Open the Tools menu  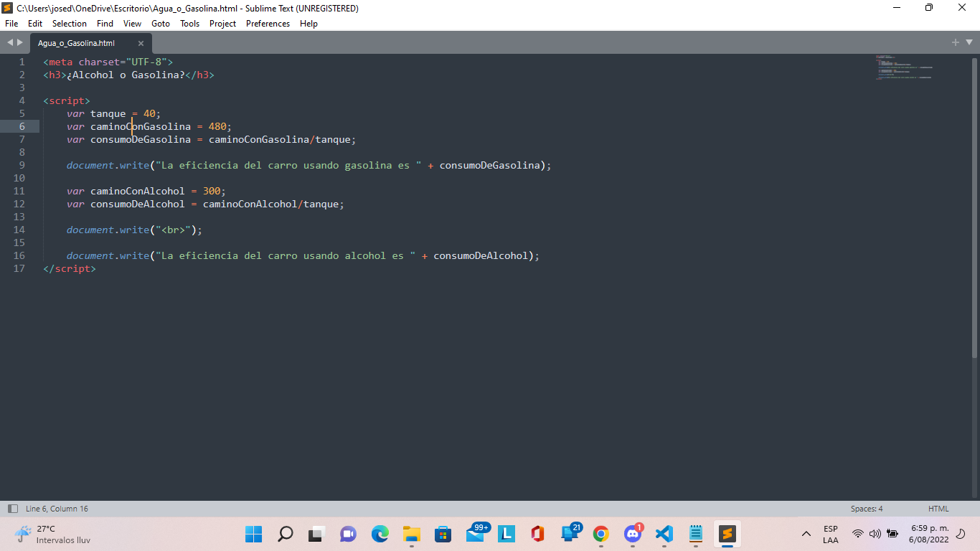190,24
